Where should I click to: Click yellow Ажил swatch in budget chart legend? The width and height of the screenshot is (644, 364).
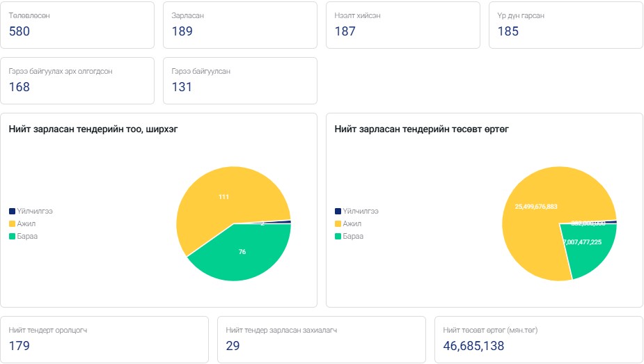(338, 223)
